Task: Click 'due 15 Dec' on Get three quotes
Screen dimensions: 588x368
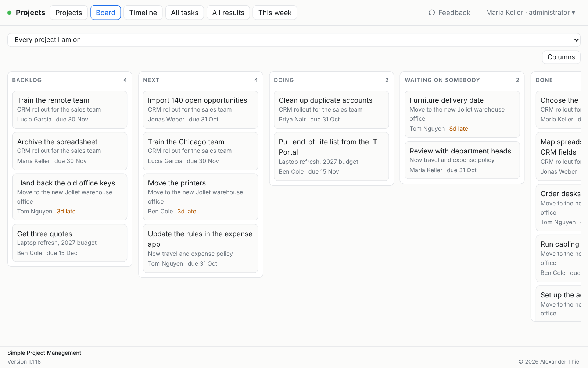Action: 62,253
